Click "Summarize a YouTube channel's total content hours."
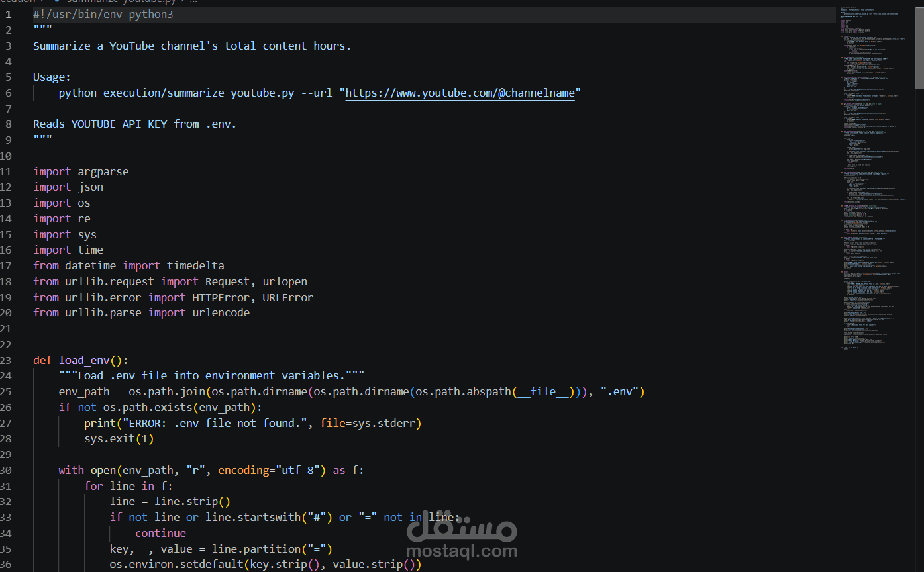 [192, 46]
